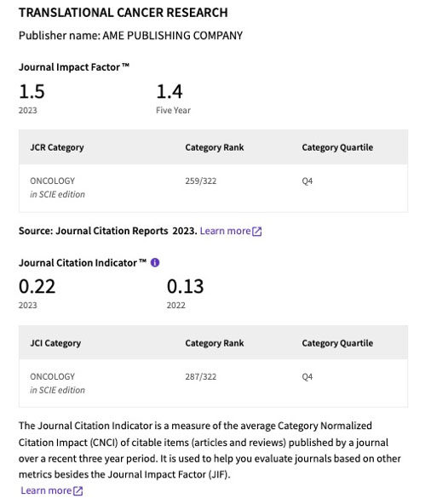
Task: Click the Journal Impact Factor heading
Action: (74, 67)
